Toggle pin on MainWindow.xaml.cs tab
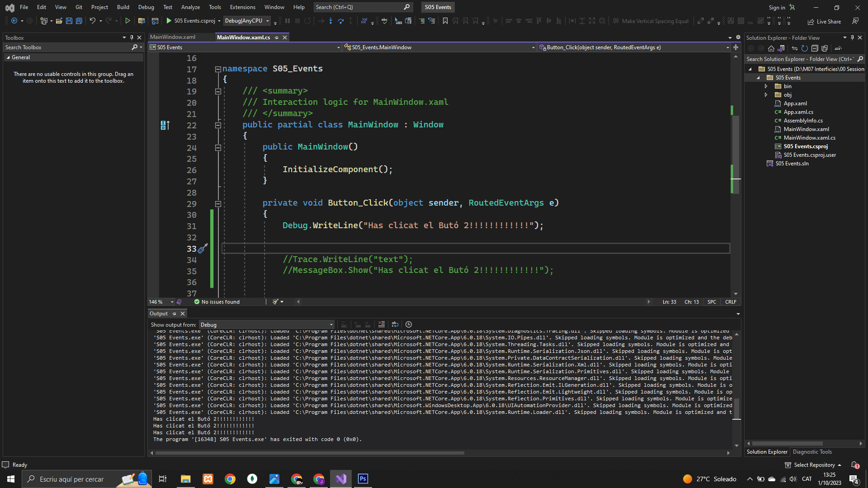 [277, 38]
